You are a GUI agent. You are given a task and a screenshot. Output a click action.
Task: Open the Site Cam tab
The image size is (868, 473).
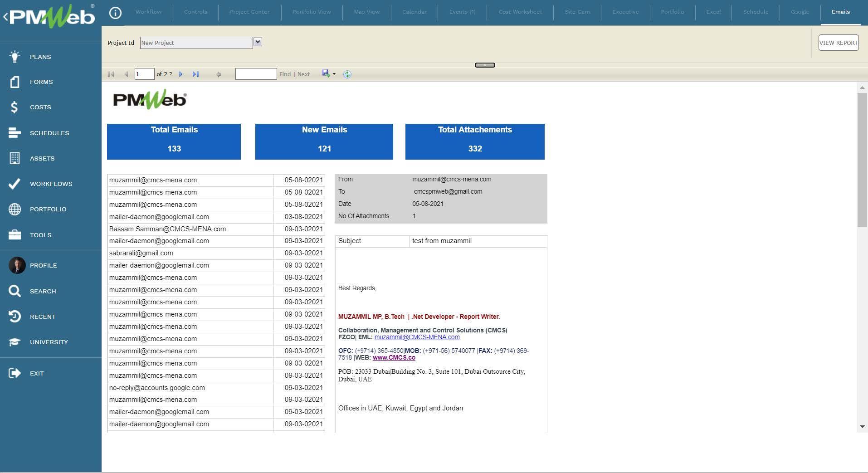[x=577, y=12]
